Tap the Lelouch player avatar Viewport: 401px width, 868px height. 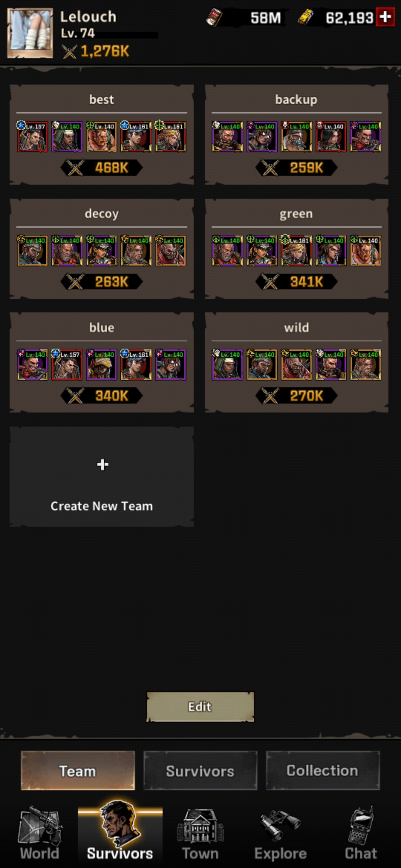30,33
